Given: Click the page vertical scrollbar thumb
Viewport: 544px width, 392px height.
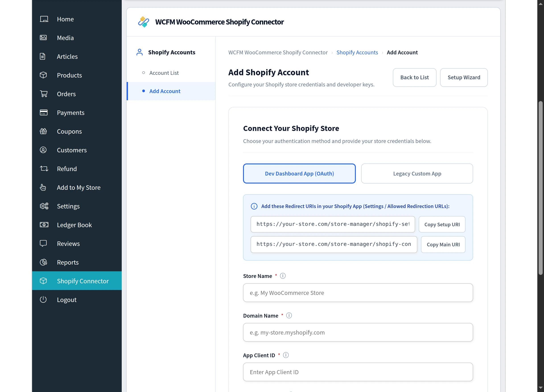Looking at the screenshot, I should 540,188.
